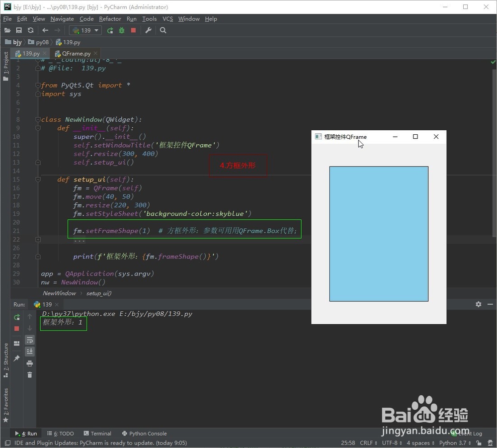Image resolution: width=497 pixels, height=448 pixels.
Task: Pin the Run tab with pin icon
Action: pyautogui.click(x=17, y=358)
